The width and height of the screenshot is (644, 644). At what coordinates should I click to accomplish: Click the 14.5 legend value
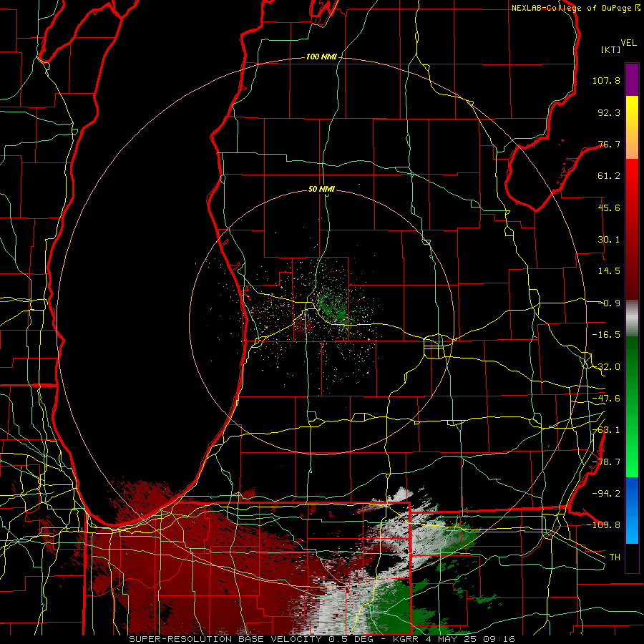tap(609, 271)
